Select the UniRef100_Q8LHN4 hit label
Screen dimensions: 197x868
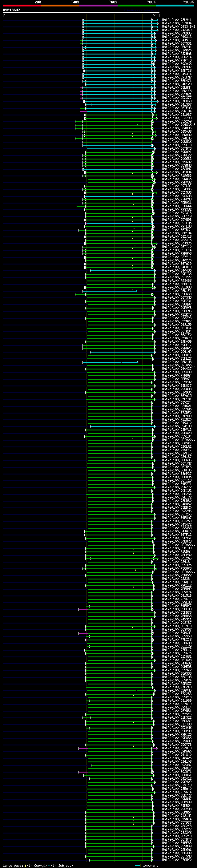tap(177, 88)
